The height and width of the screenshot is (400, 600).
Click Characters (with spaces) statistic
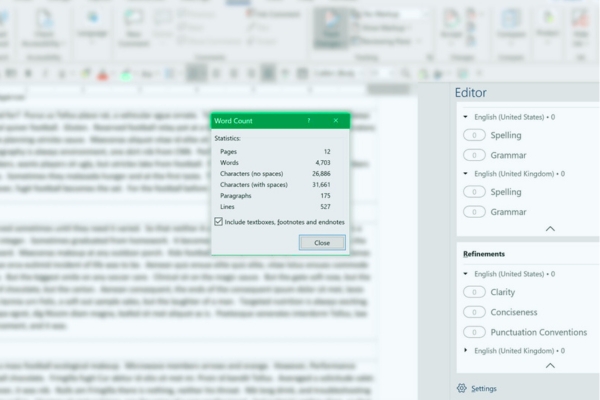tap(275, 184)
